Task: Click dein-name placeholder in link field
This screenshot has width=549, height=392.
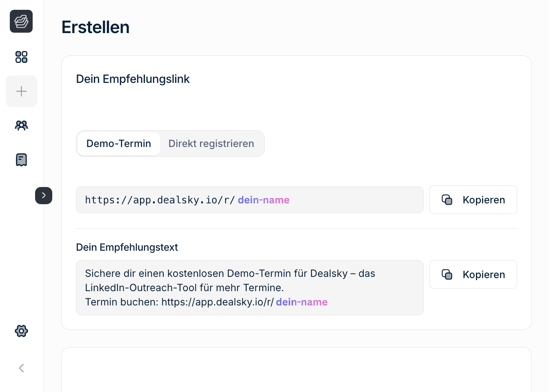Action: [264, 200]
